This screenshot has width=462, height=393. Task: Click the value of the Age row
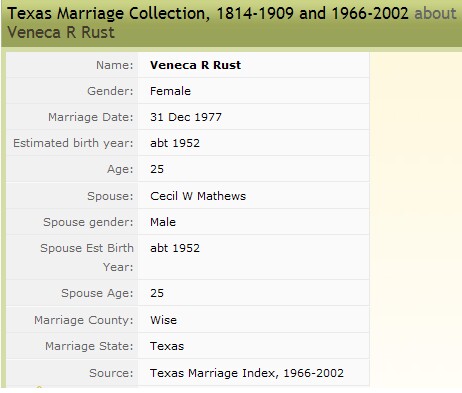coord(157,169)
